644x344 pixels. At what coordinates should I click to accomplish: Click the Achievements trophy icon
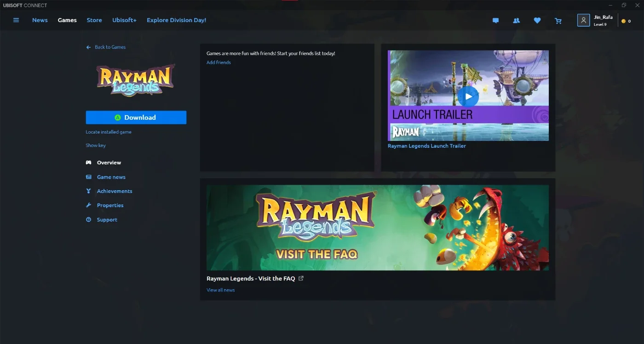pyautogui.click(x=89, y=191)
